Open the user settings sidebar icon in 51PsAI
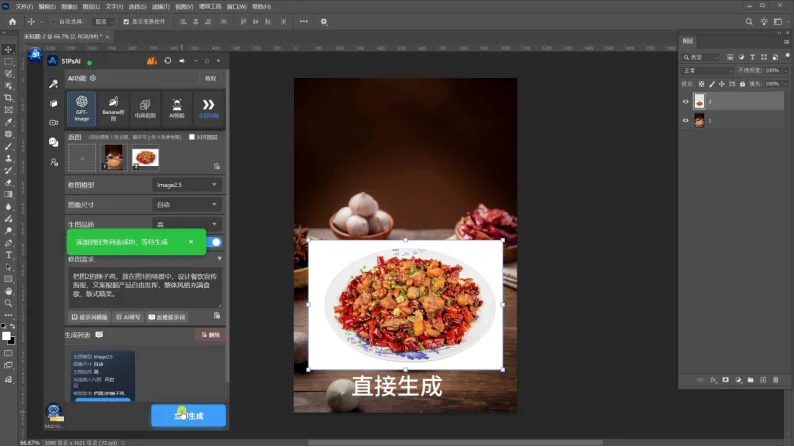 click(54, 162)
